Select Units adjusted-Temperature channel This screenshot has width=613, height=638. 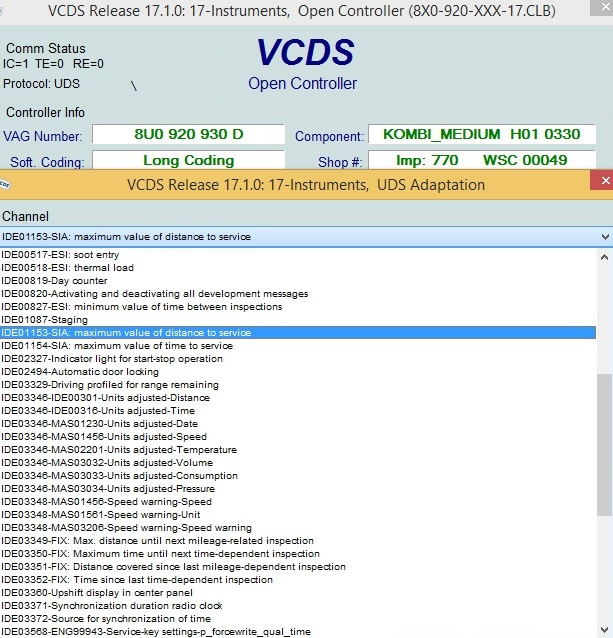(298, 450)
